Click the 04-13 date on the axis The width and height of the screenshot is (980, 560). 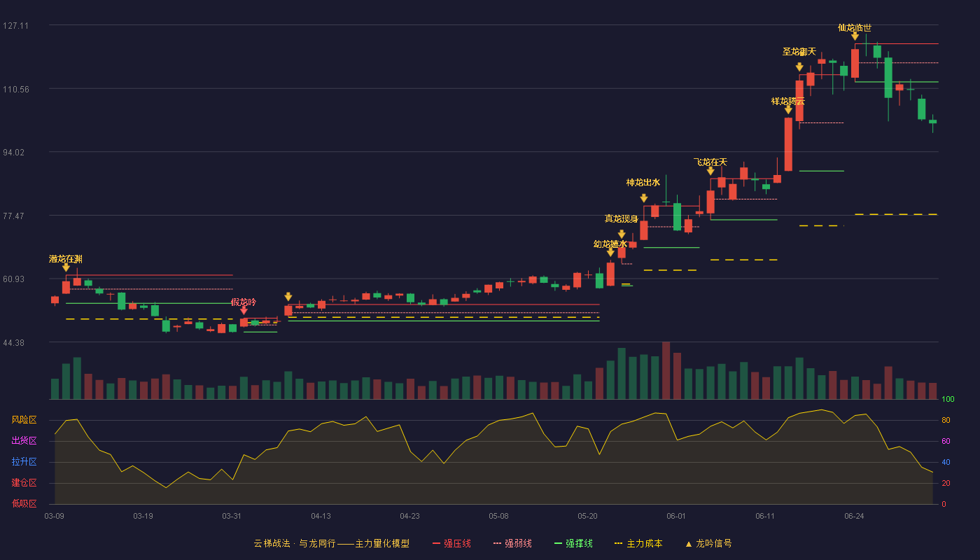(x=321, y=516)
